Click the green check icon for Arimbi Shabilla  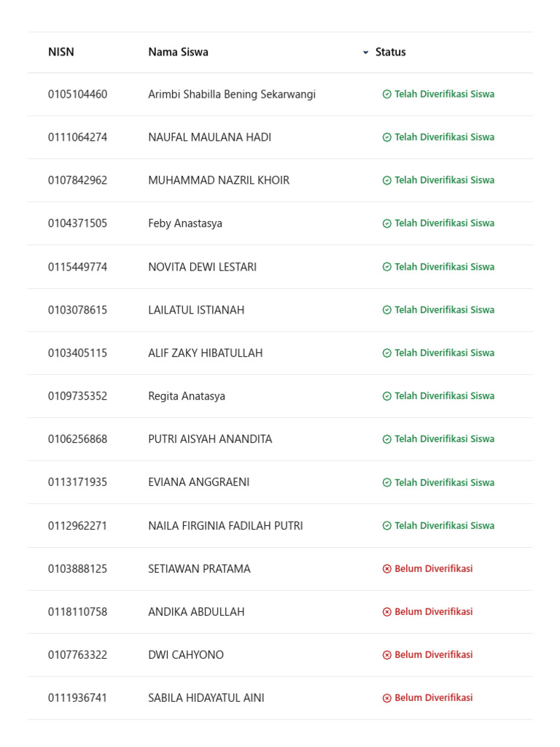click(386, 94)
